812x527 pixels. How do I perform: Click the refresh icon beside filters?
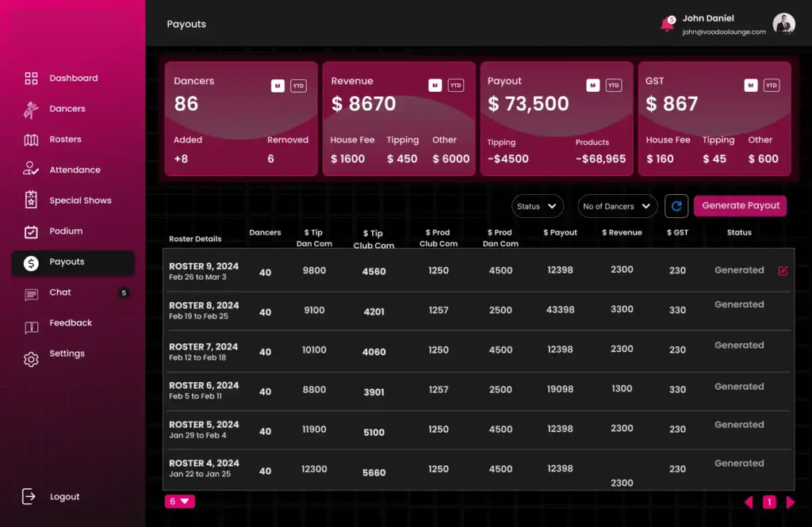pos(676,206)
